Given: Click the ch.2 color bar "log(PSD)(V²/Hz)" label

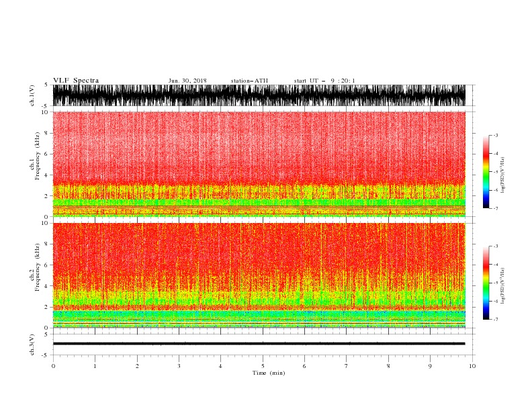Looking at the screenshot, I should [x=503, y=285].
